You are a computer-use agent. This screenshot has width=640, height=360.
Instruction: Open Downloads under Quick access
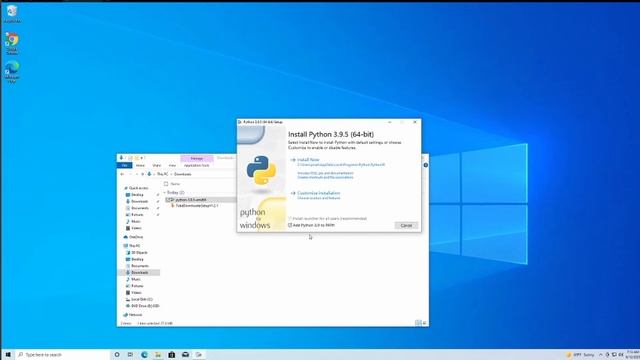point(139,201)
